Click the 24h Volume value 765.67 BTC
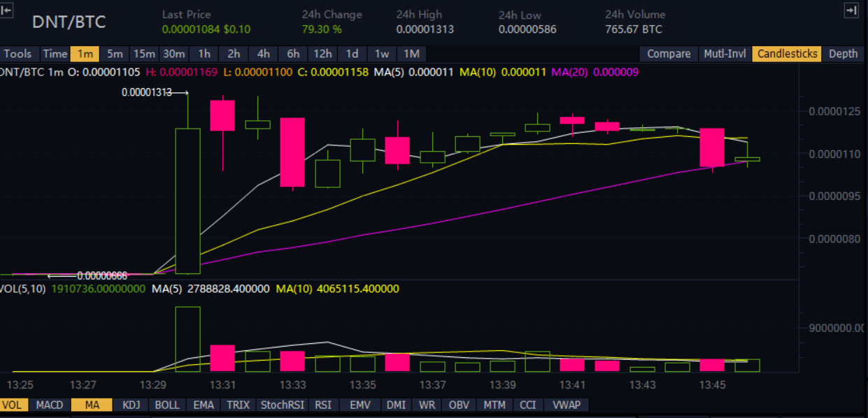Image resolution: width=868 pixels, height=418 pixels. [634, 29]
